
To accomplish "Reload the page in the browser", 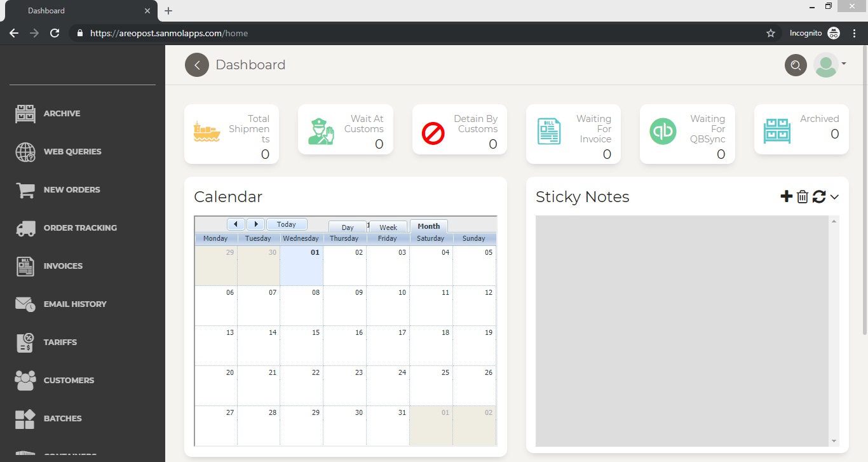I will coord(55,33).
